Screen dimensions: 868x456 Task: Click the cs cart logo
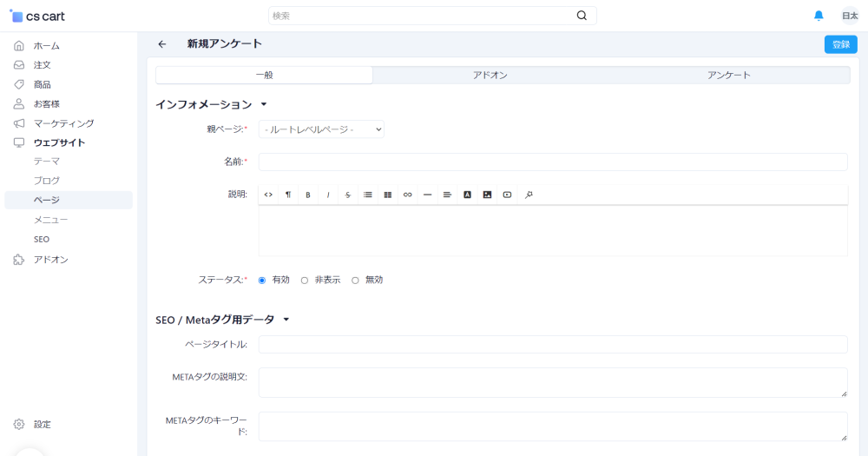pyautogui.click(x=37, y=16)
